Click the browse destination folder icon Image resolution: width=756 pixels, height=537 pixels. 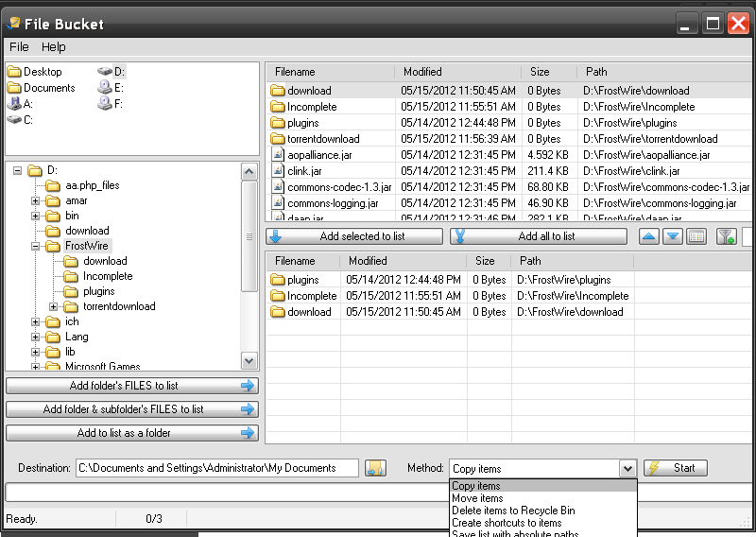(x=375, y=468)
